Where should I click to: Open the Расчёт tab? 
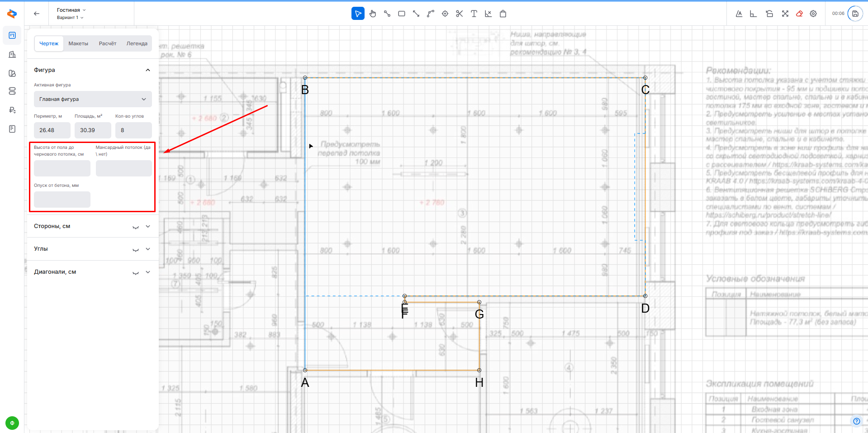click(x=108, y=43)
